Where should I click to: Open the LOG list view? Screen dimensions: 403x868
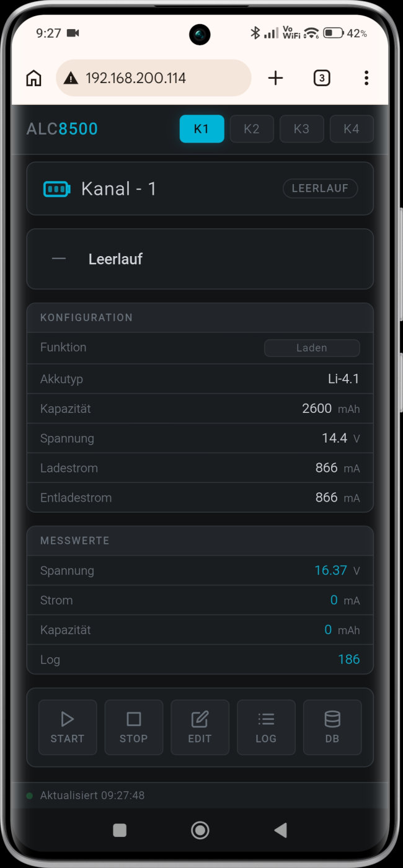[x=266, y=727]
